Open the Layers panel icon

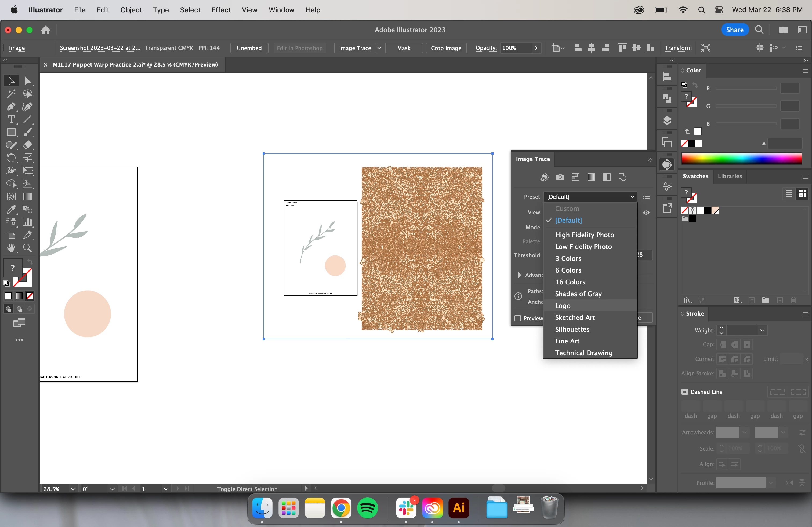667,121
